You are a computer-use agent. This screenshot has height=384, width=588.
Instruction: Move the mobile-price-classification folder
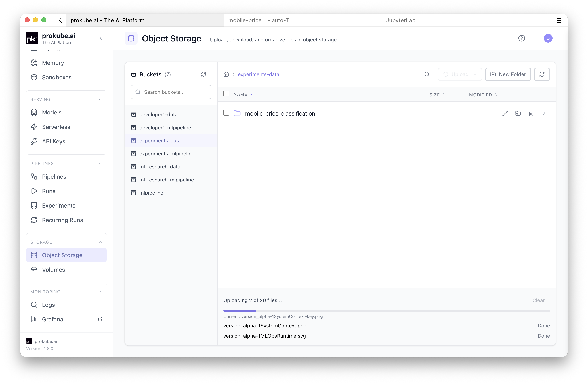[x=518, y=114]
